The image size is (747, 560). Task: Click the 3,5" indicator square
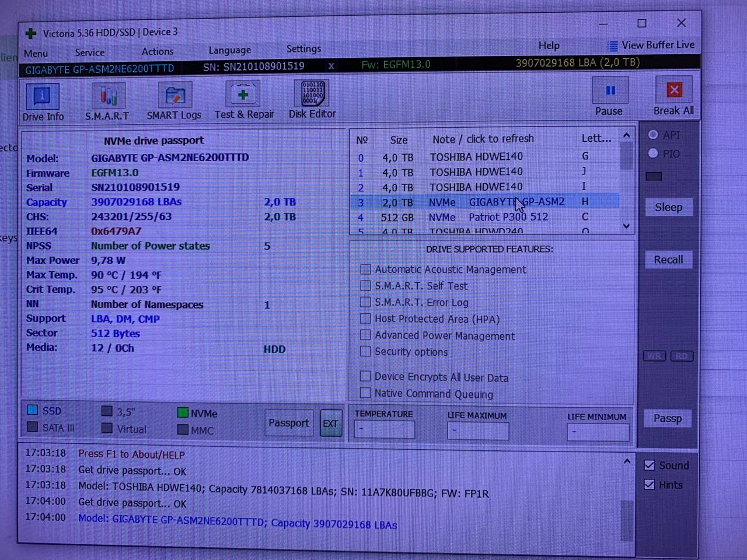(107, 411)
